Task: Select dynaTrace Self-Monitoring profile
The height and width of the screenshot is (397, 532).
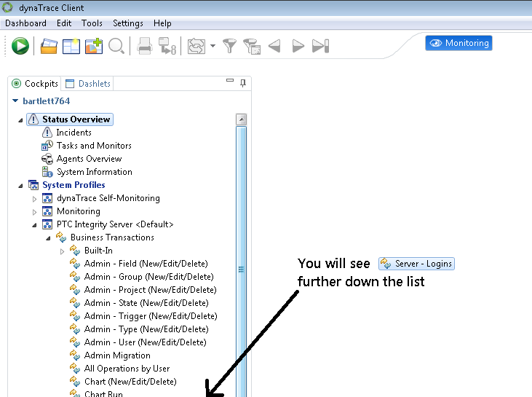Action: tap(108, 198)
